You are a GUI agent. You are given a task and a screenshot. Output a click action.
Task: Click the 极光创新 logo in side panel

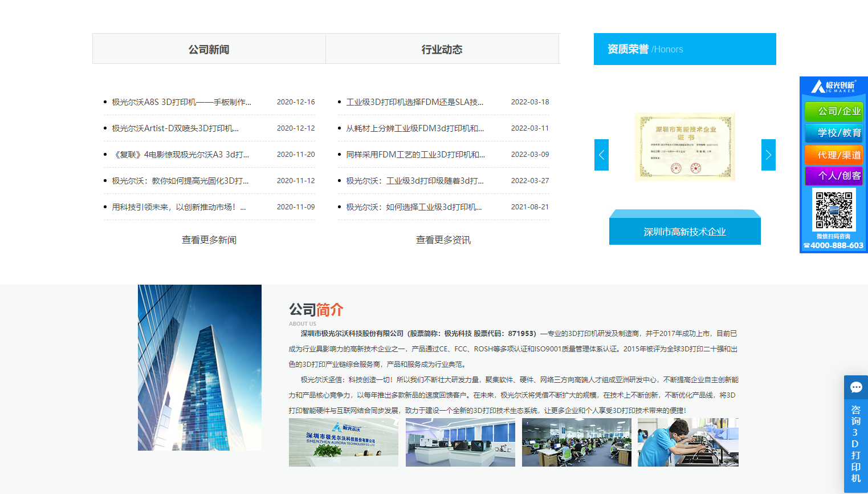click(x=833, y=86)
